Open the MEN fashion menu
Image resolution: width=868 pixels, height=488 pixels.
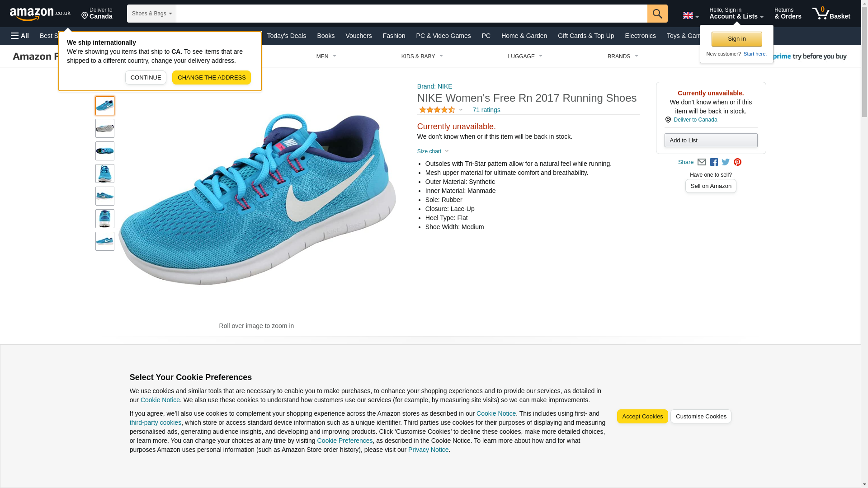click(x=326, y=56)
